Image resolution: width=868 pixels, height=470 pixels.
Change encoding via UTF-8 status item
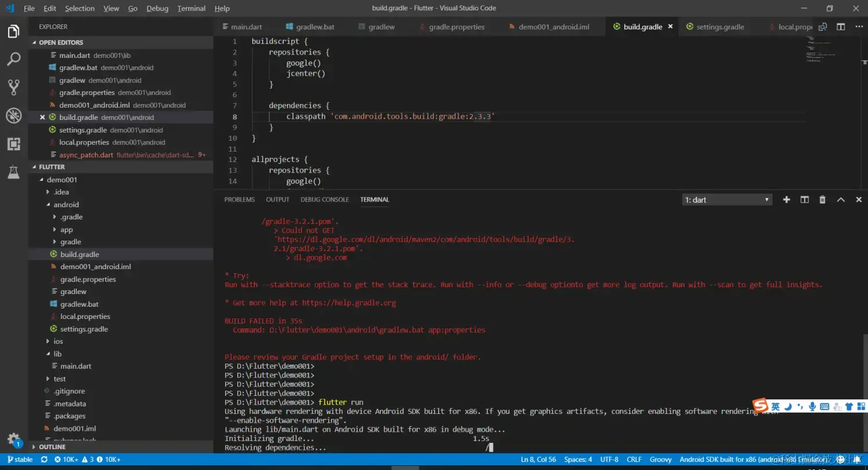[609, 460]
